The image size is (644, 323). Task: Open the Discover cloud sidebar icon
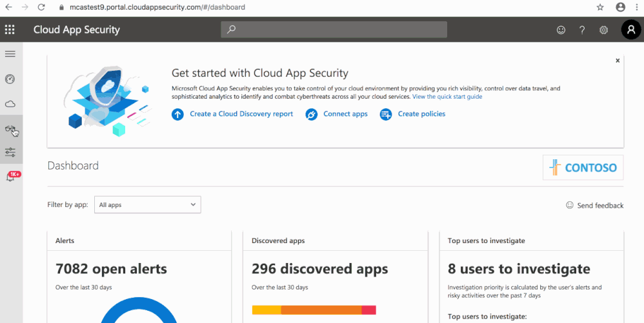10,104
